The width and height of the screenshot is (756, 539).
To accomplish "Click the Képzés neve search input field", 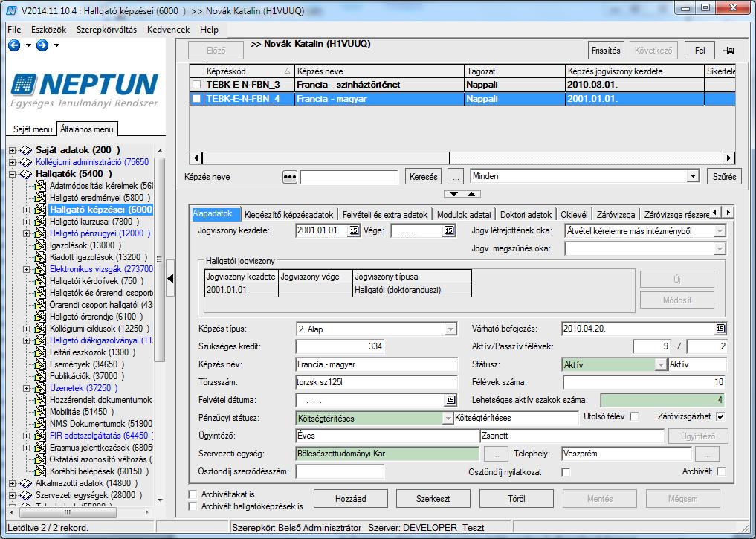I will pos(349,177).
